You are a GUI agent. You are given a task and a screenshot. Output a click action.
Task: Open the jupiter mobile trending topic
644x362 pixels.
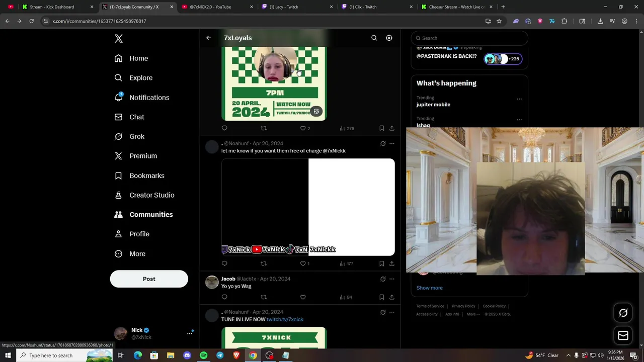click(433, 105)
